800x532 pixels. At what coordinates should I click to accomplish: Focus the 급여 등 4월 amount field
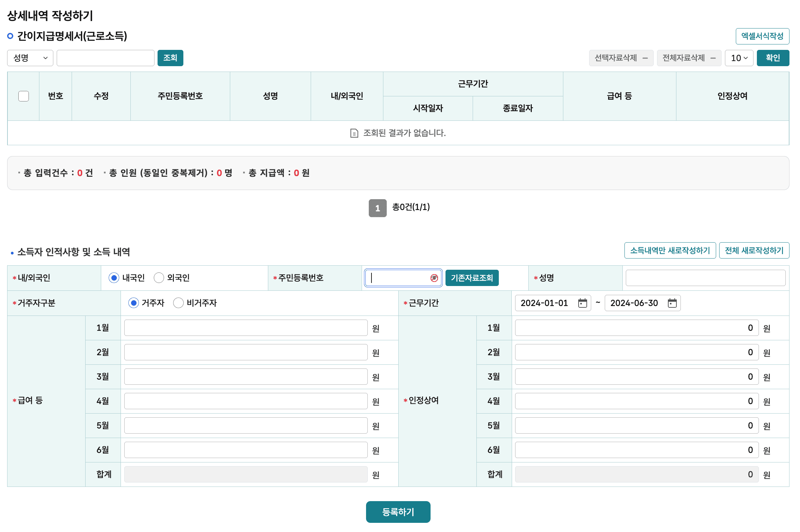(246, 401)
